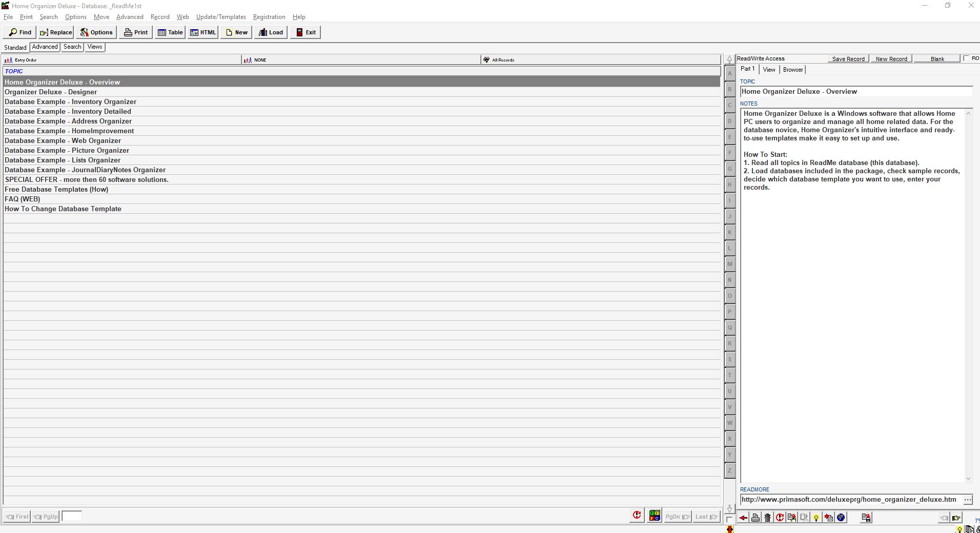Select 'Organizer Deluxe - Designer' row

[361, 92]
